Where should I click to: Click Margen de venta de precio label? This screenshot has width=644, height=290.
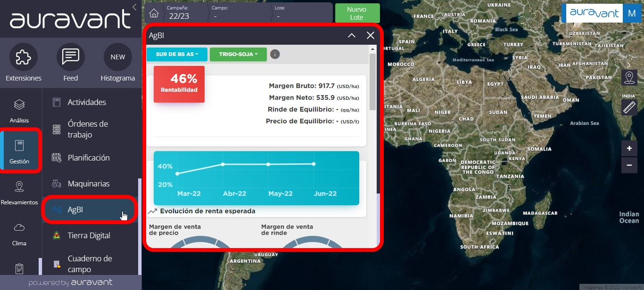(174, 230)
